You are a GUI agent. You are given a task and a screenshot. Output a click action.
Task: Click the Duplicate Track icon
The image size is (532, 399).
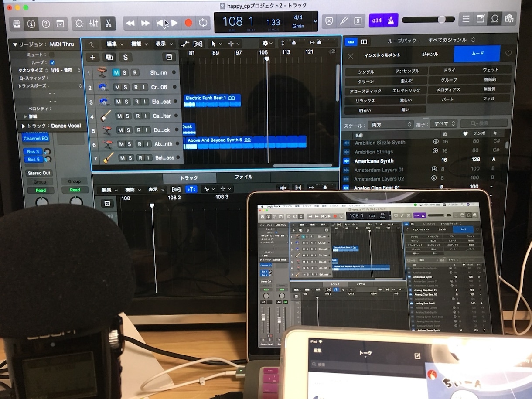click(109, 57)
